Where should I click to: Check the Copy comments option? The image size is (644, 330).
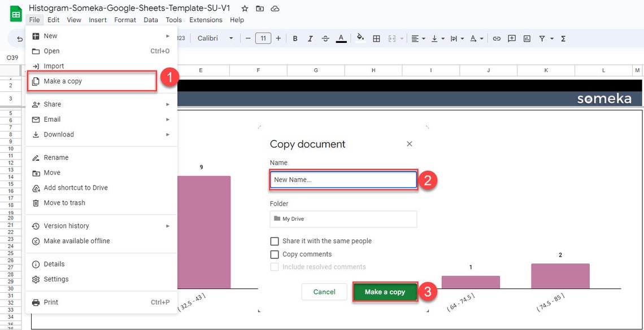tap(275, 254)
